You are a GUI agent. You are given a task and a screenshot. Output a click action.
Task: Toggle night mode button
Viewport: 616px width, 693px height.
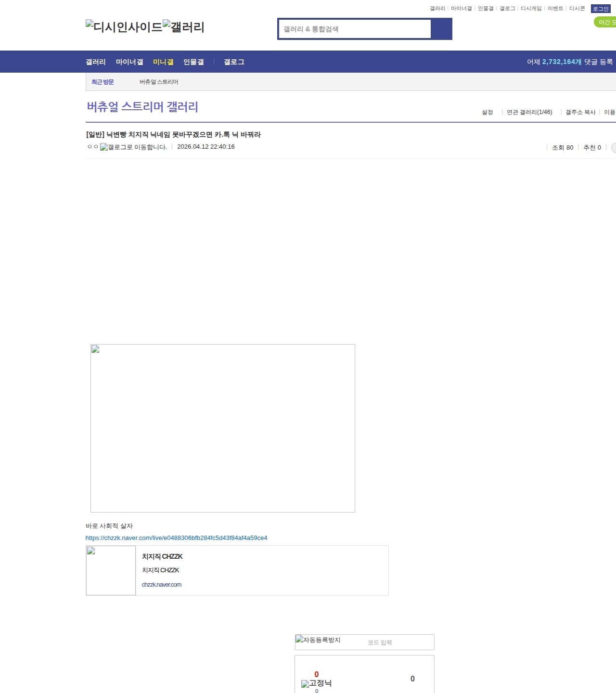[x=605, y=22]
